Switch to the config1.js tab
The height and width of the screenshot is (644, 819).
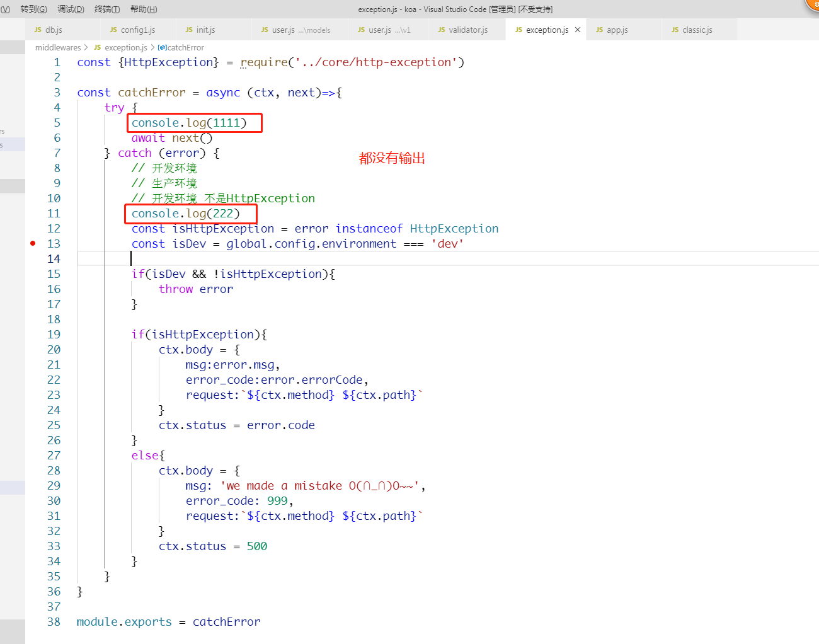pos(138,30)
